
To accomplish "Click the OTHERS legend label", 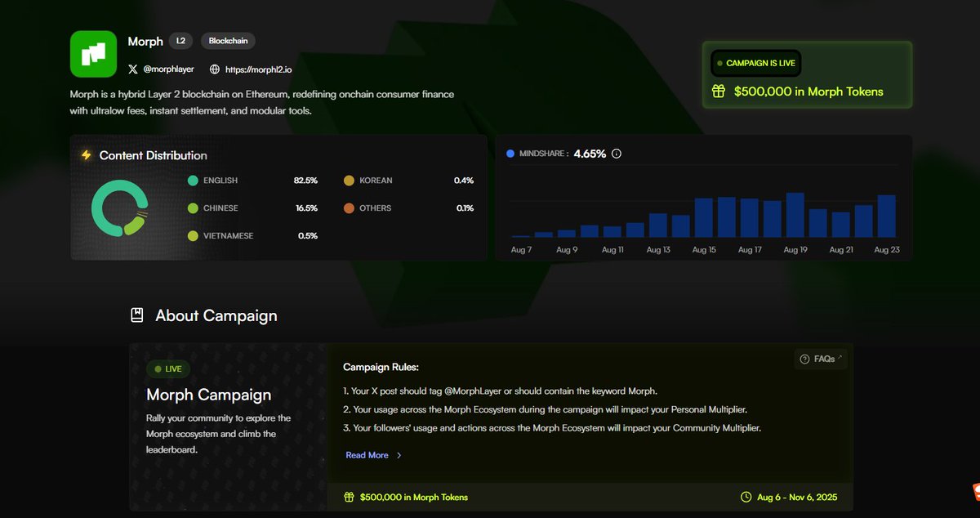I will click(376, 208).
